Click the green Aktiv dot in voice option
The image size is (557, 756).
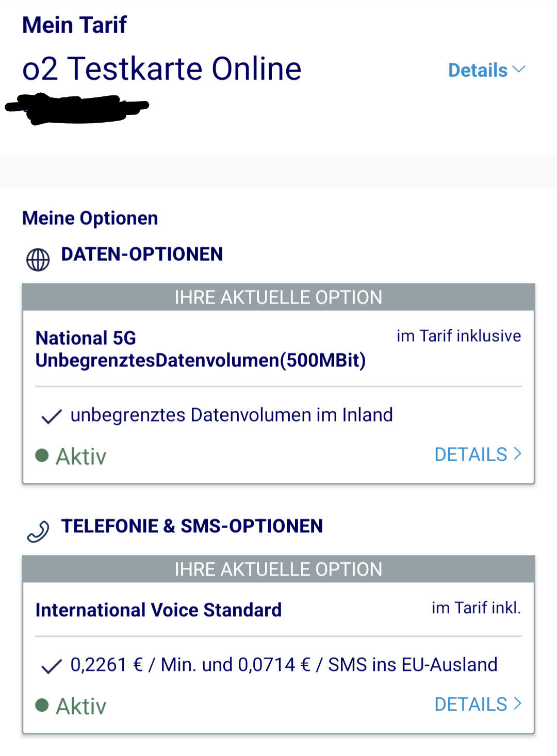click(42, 705)
